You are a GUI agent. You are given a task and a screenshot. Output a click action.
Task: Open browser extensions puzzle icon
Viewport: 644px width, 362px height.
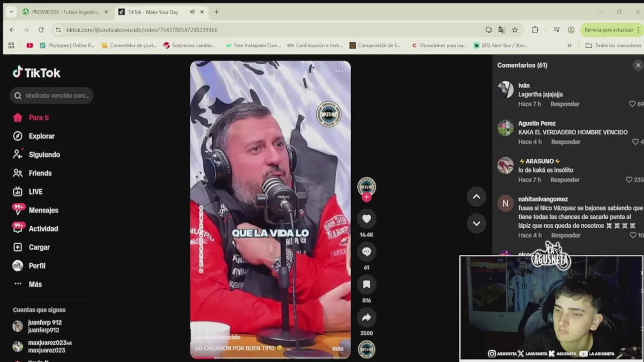(x=535, y=30)
